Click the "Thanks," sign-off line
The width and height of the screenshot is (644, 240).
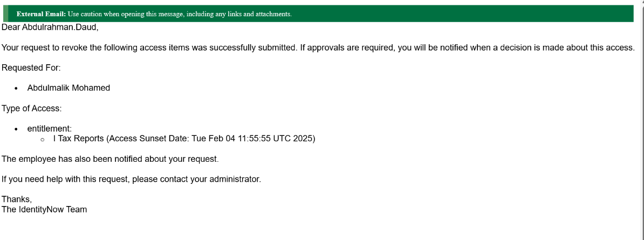click(17, 199)
